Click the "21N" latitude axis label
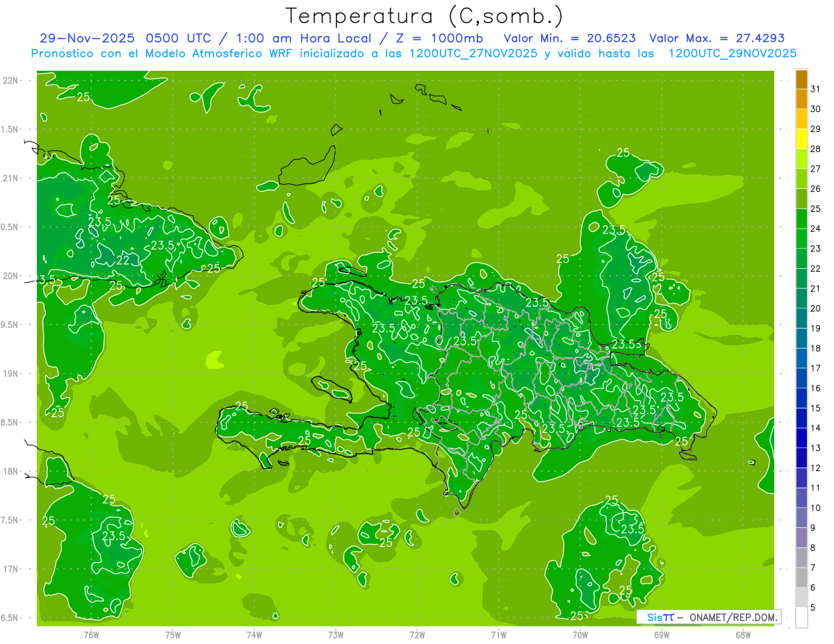Screen dimensions: 834x644 (11, 178)
